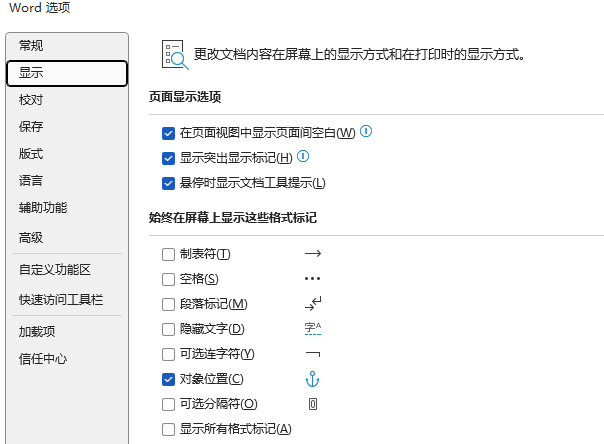Click the optional break symbol icon

coord(312,404)
